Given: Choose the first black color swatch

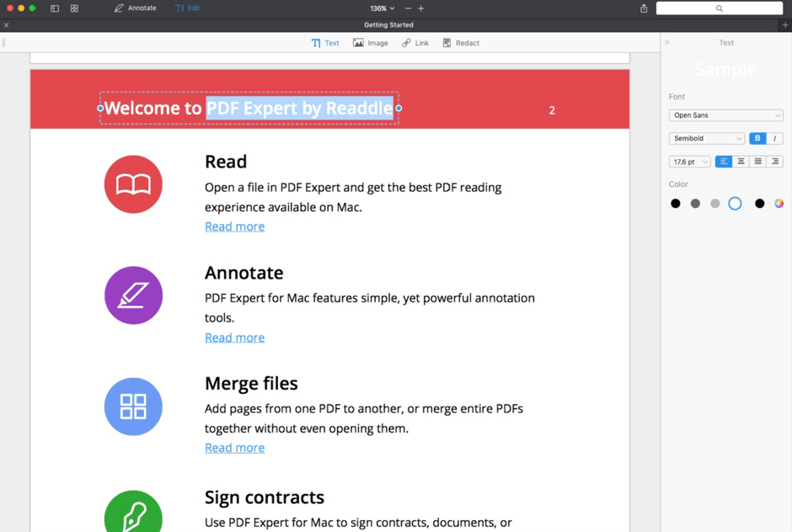Looking at the screenshot, I should coord(676,204).
